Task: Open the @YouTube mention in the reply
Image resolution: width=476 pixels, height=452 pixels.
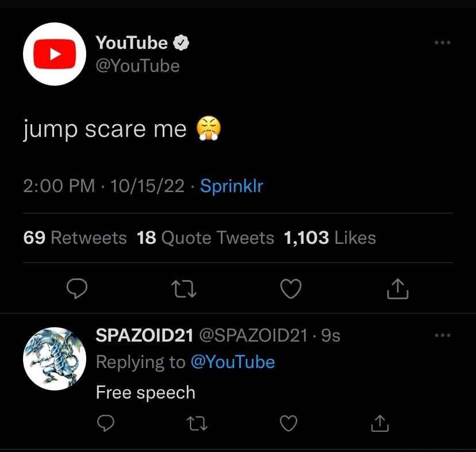Action: click(233, 362)
